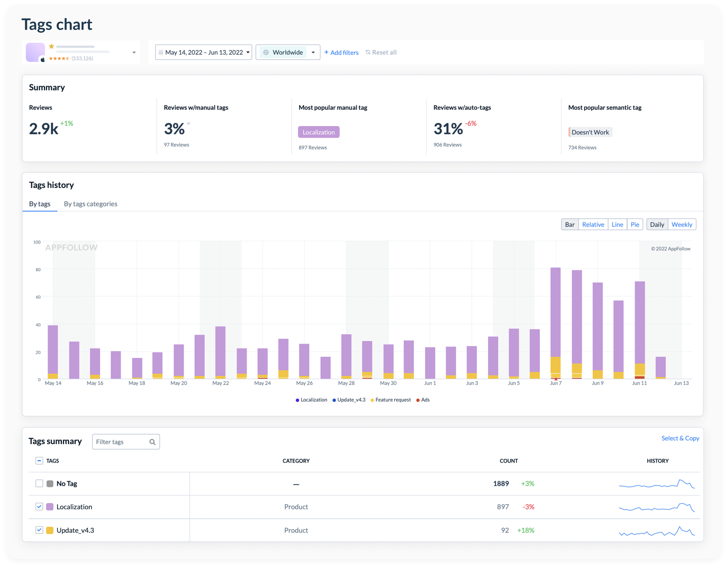Screen dimensions: 728x568
Task: Click Select & Copy link
Action: pos(680,438)
